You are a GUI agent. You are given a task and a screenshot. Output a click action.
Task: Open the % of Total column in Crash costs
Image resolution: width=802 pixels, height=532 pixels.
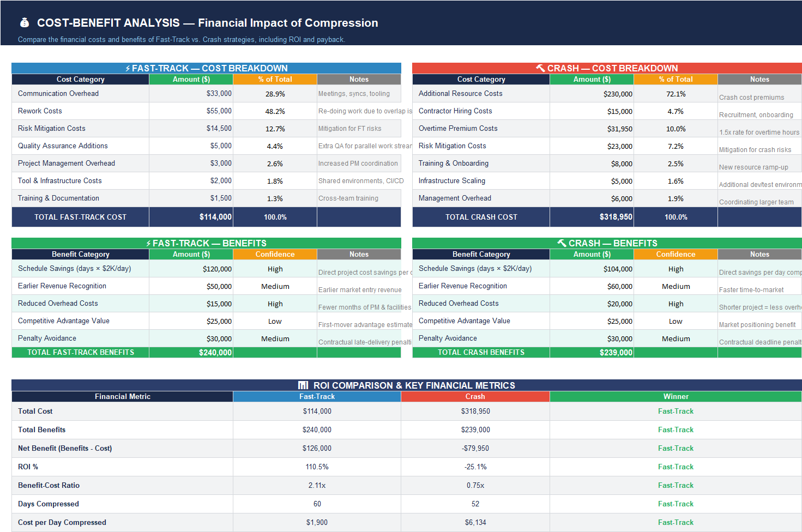[676, 79]
